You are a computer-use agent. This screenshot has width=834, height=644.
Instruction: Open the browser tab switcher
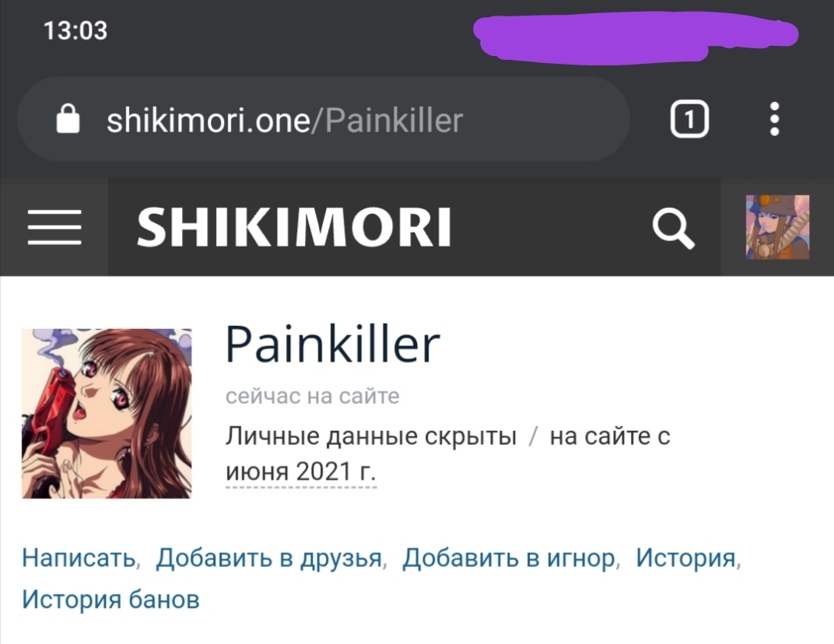click(689, 119)
